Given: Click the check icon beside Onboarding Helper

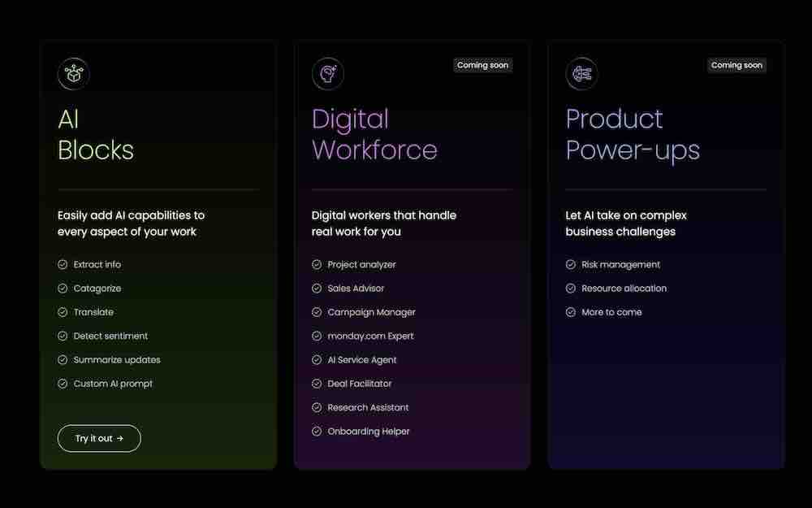Looking at the screenshot, I should point(317,432).
